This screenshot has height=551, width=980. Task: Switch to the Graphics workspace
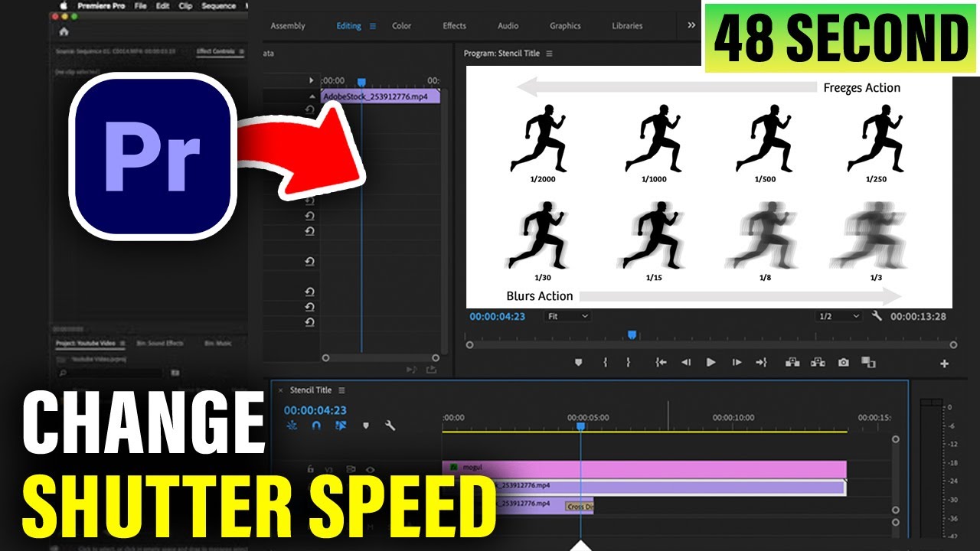click(565, 26)
